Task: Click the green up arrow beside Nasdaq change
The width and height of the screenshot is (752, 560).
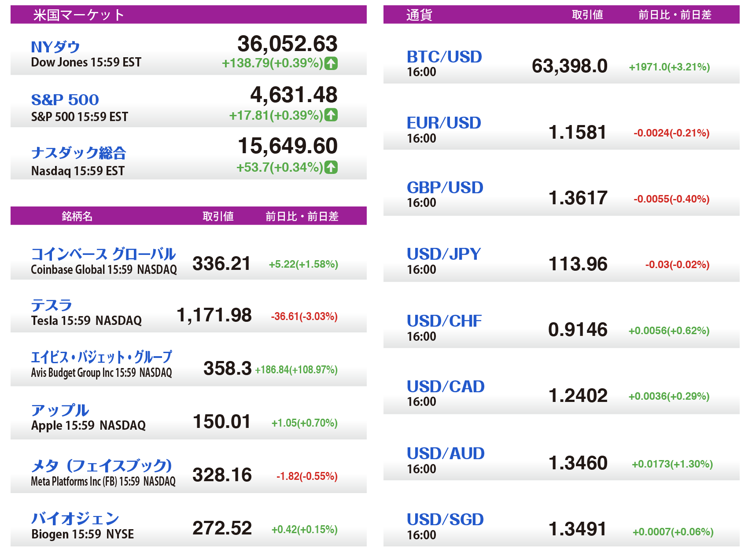Action: click(x=331, y=167)
